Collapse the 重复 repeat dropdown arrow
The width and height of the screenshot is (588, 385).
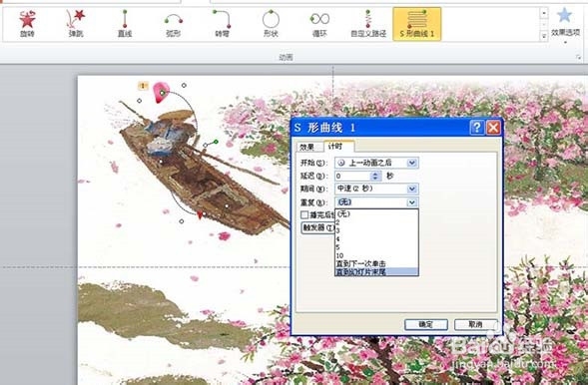412,202
